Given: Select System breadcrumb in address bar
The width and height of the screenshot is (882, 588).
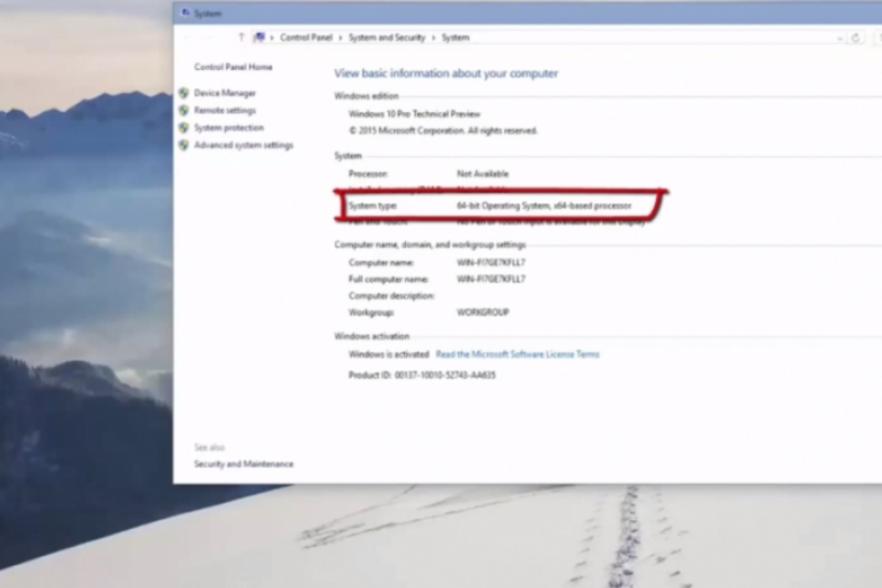Looking at the screenshot, I should (455, 38).
